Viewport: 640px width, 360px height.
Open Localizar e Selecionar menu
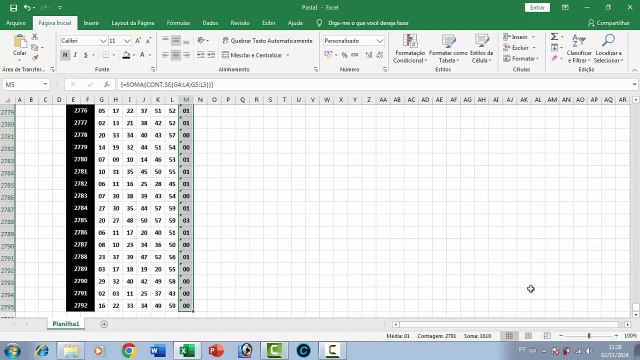point(608,49)
